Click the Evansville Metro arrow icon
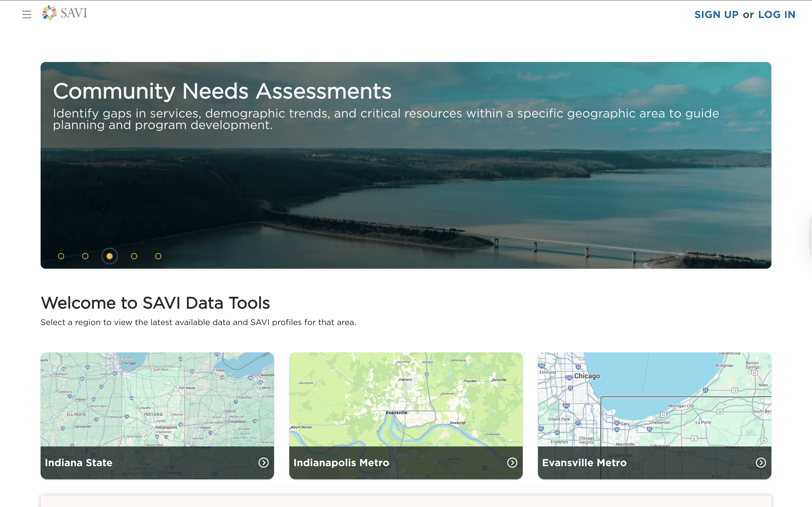 pos(761,462)
